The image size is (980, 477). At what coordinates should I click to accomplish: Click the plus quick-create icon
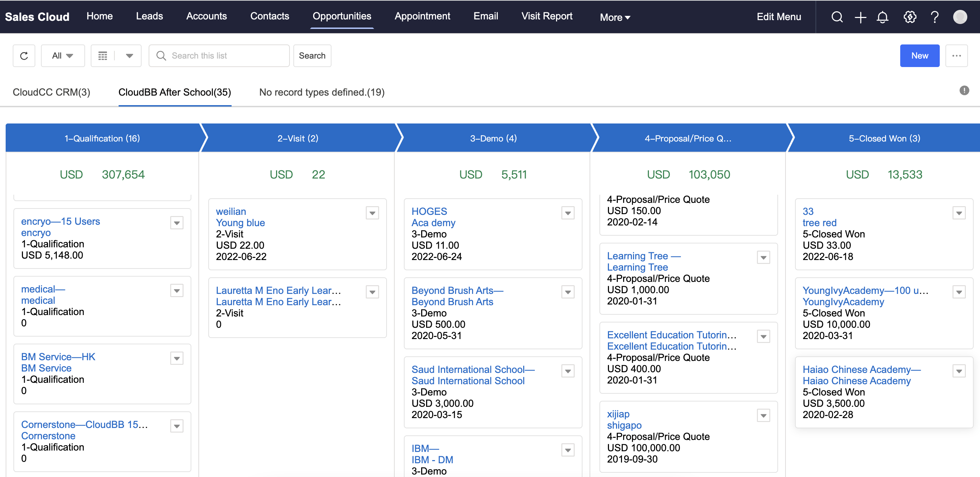(x=860, y=17)
